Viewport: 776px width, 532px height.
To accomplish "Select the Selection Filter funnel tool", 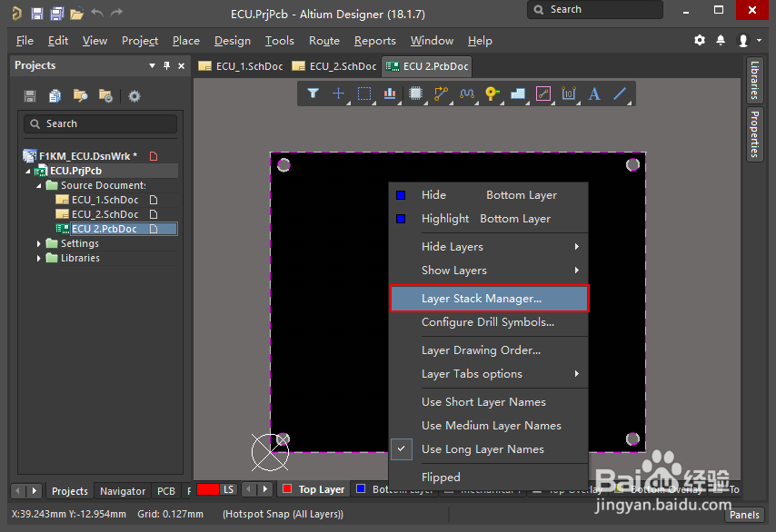I will point(313,94).
